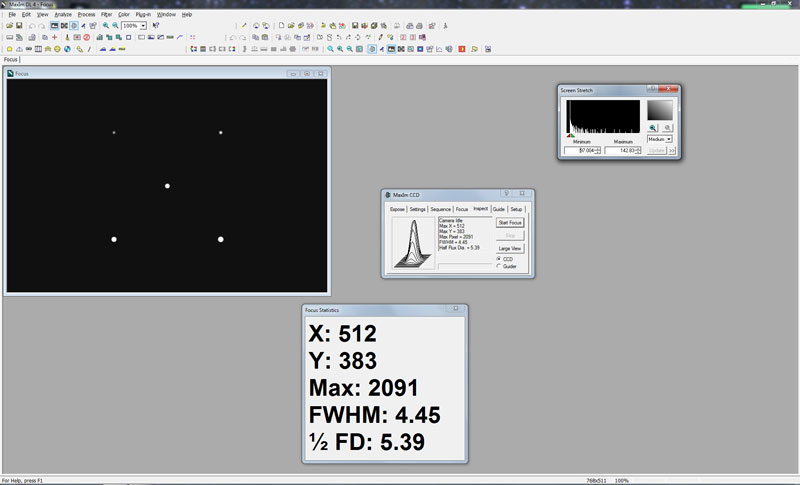
Task: Click the Save disk icon in toolbar
Action: pyautogui.click(x=19, y=25)
